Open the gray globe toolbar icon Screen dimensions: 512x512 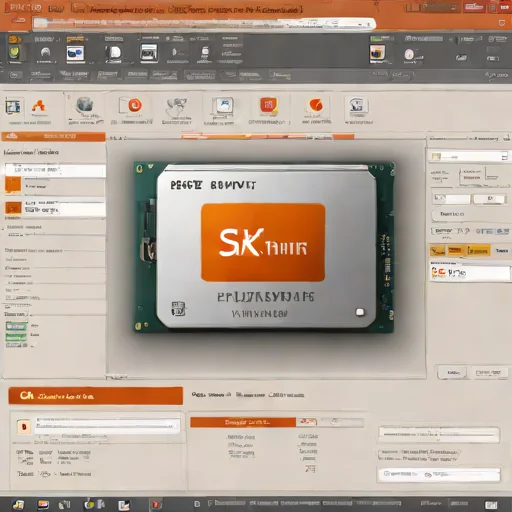pos(85,105)
